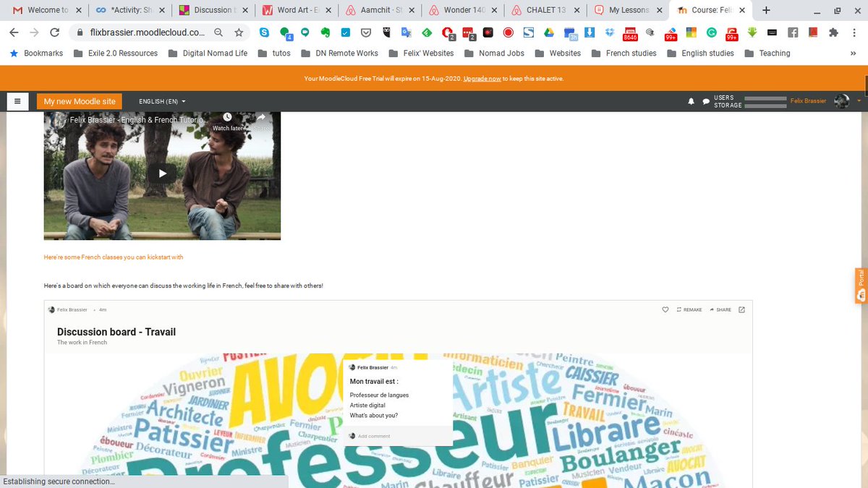Screen dimensions: 868x488
Task: Click the heart icon on the Padlet board
Action: (665, 309)
